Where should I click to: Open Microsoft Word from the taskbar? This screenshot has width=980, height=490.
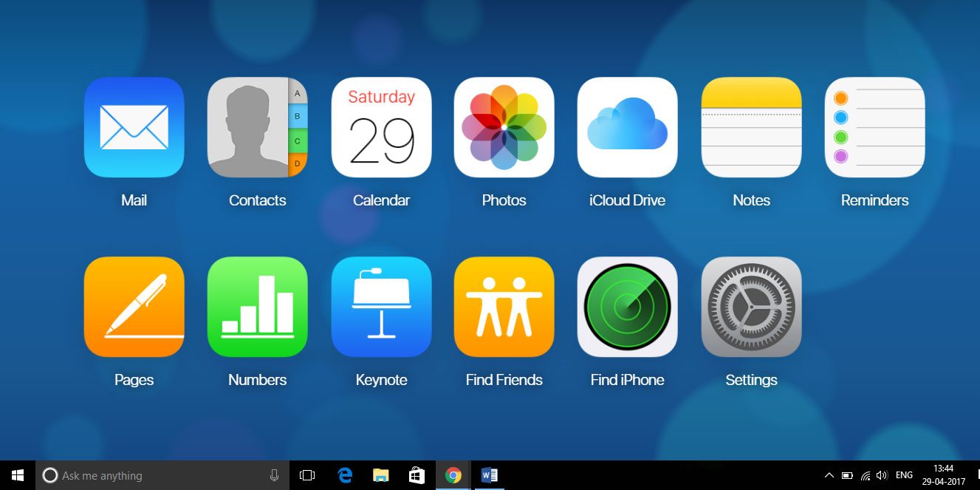point(489,475)
